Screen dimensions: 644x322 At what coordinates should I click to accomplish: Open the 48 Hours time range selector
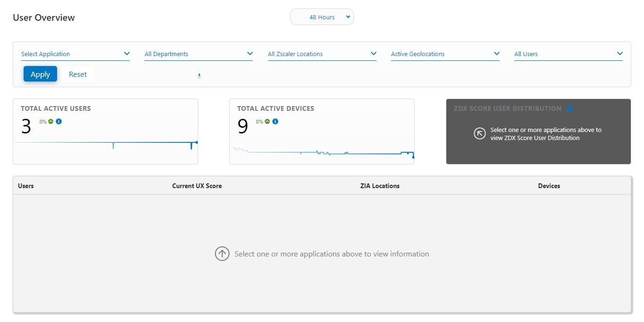coord(322,17)
